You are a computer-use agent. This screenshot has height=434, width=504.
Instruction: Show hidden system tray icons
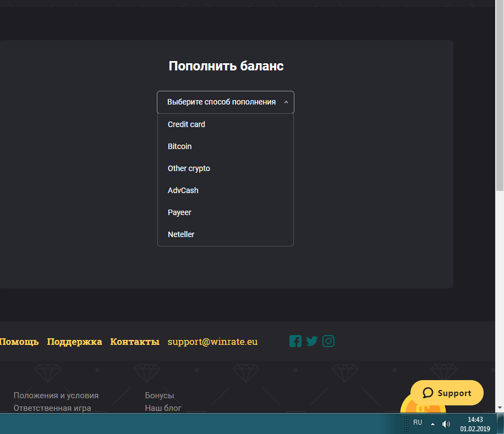click(432, 424)
